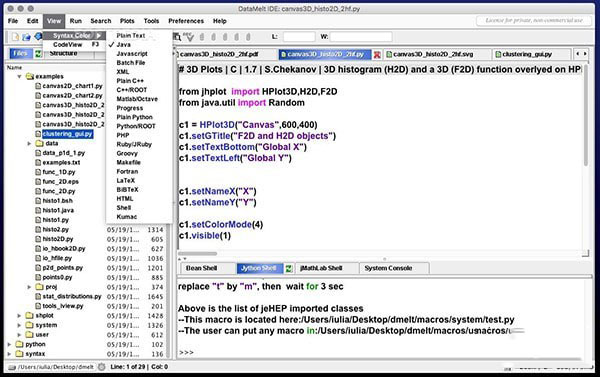Click the magnifier Find icon in toolbar
The image size is (600, 377).
point(177,37)
